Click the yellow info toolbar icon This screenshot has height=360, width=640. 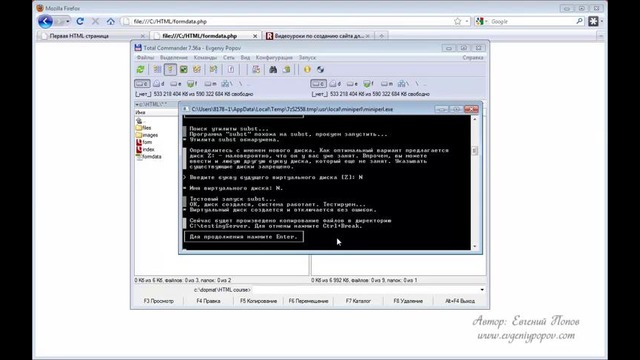pos(307,69)
